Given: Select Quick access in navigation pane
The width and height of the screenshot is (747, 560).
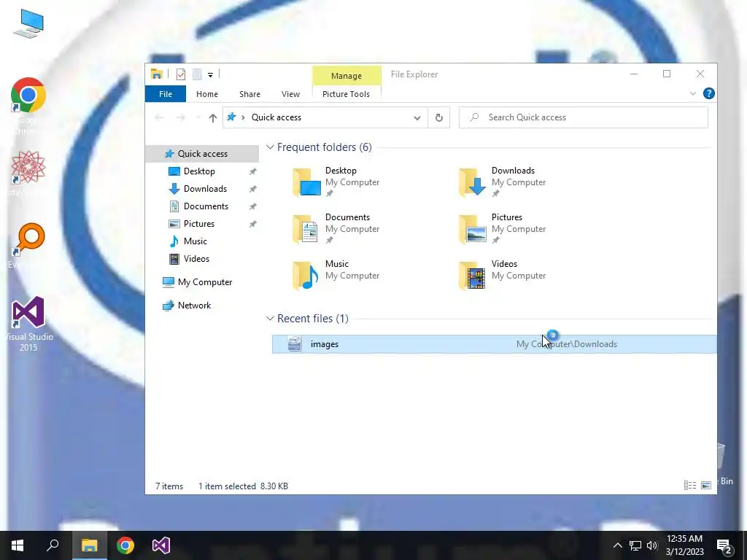Looking at the screenshot, I should [203, 154].
